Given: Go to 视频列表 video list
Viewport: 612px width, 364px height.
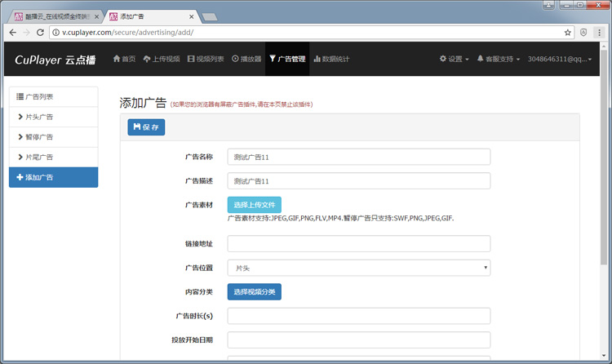Looking at the screenshot, I should (x=205, y=59).
